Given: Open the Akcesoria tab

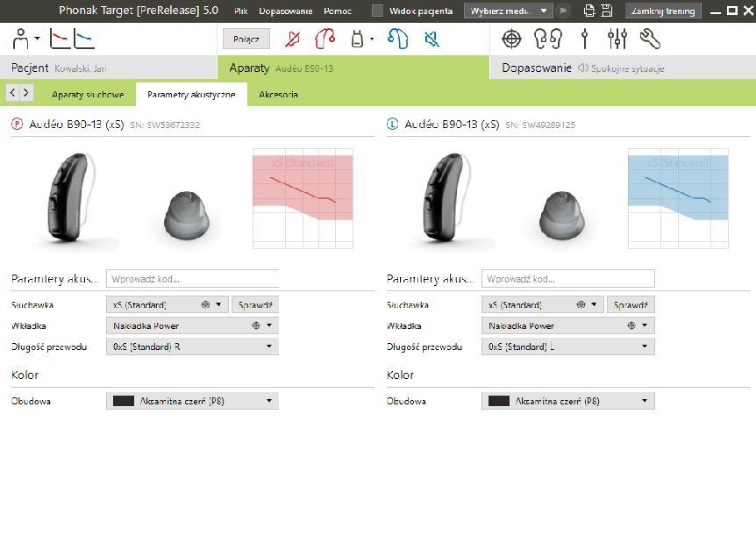Looking at the screenshot, I should click(278, 95).
